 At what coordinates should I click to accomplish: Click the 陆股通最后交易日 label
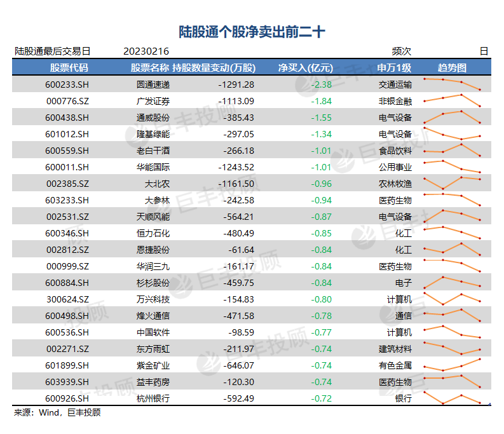[x=53, y=51]
